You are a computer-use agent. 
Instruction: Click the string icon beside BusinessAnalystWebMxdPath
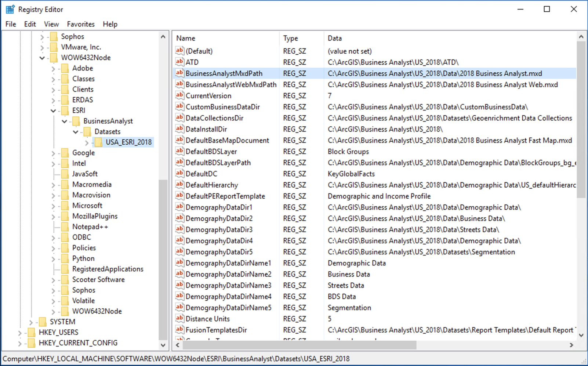(x=179, y=84)
